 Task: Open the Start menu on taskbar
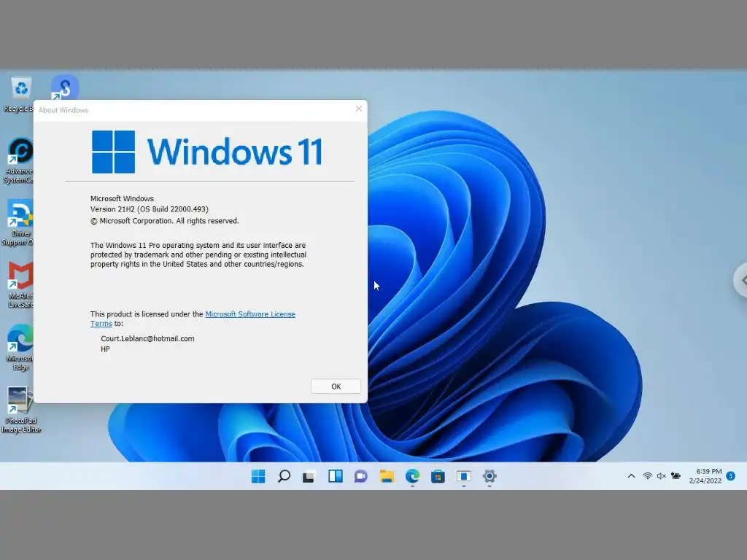[x=258, y=476]
